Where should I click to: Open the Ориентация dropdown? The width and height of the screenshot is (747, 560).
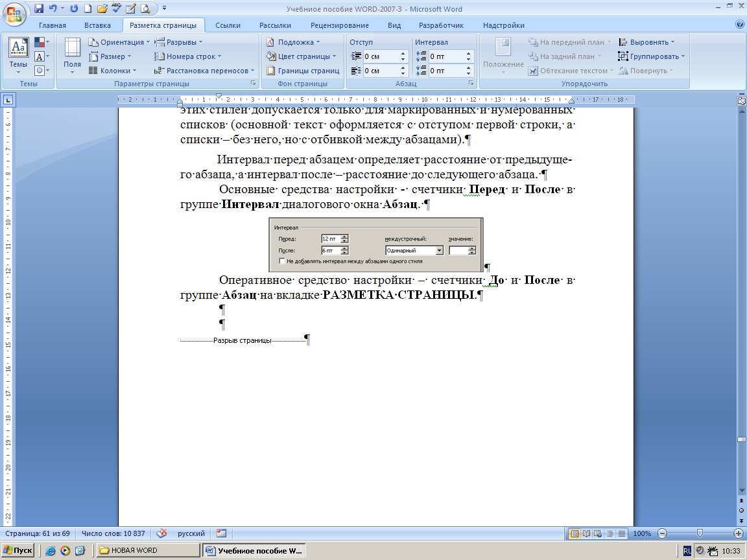pos(119,42)
